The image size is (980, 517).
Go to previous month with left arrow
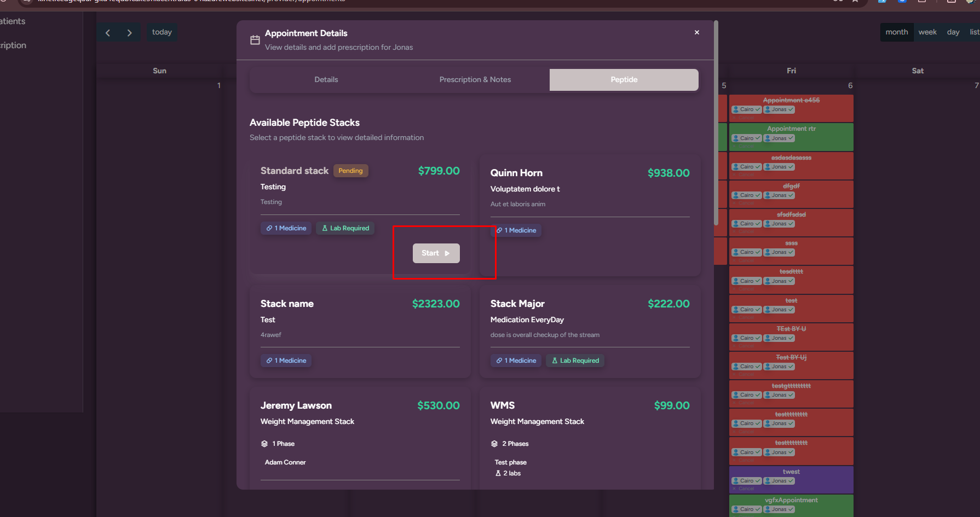click(108, 33)
